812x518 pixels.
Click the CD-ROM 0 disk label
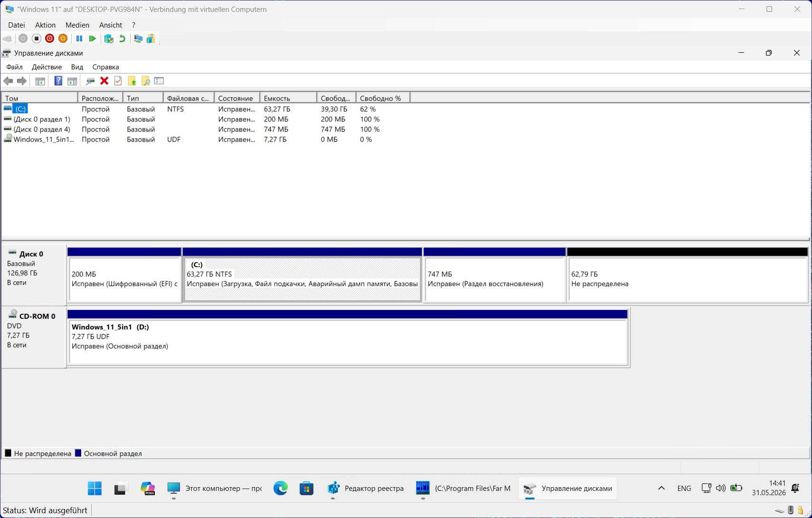tap(34, 337)
